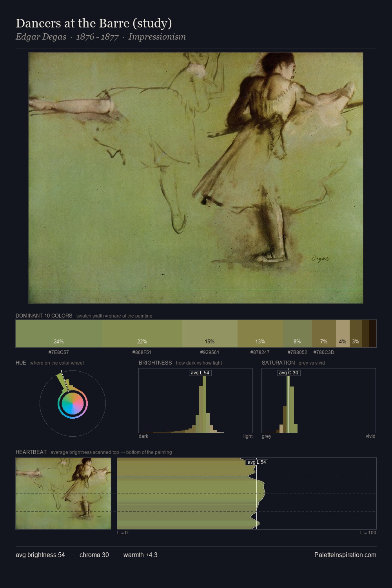Open the main Degas painting image
392x588 pixels.
coord(196,178)
